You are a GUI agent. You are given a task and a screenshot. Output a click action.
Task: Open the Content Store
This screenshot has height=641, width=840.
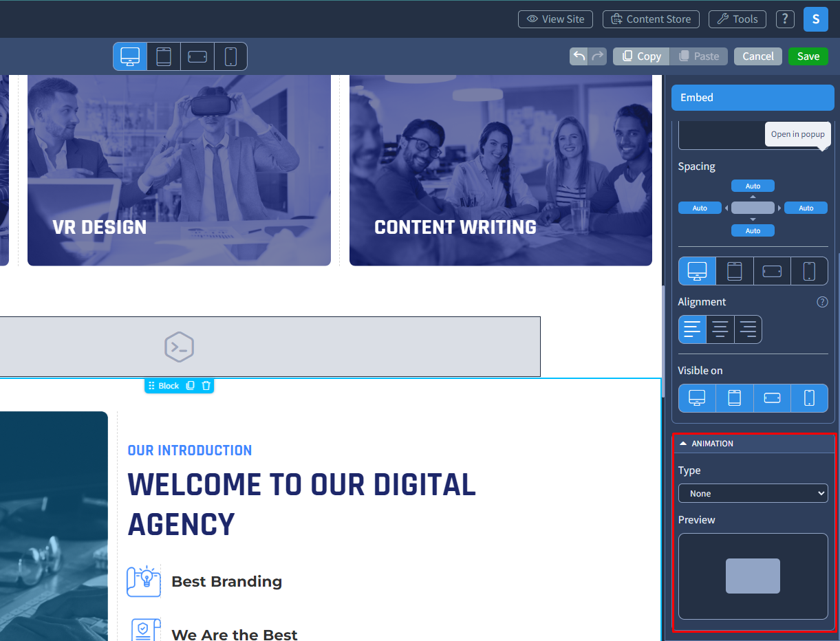[651, 19]
